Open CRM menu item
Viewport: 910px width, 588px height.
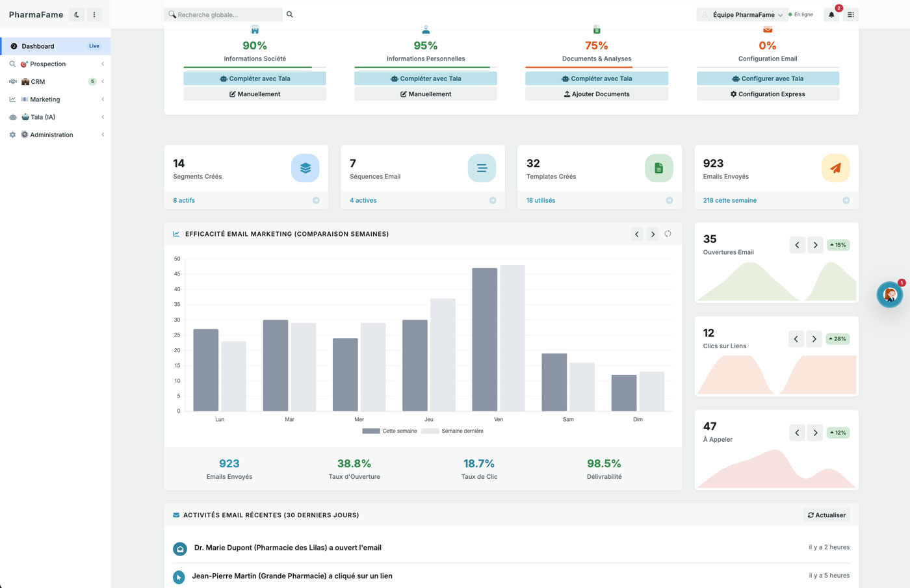click(x=55, y=81)
